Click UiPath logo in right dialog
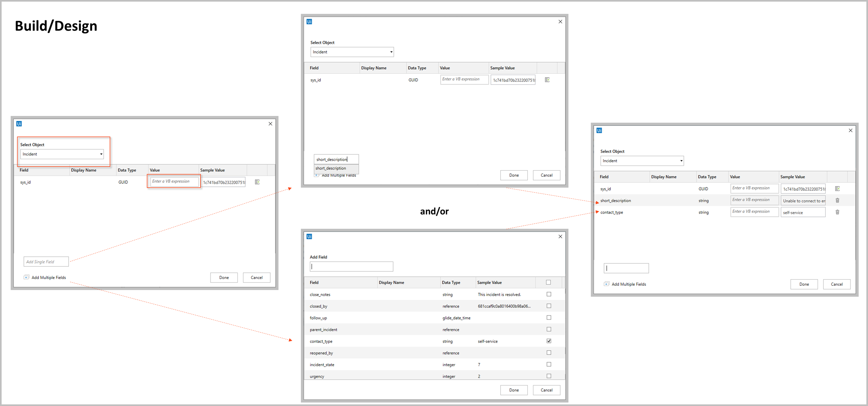868x406 pixels. click(x=599, y=130)
